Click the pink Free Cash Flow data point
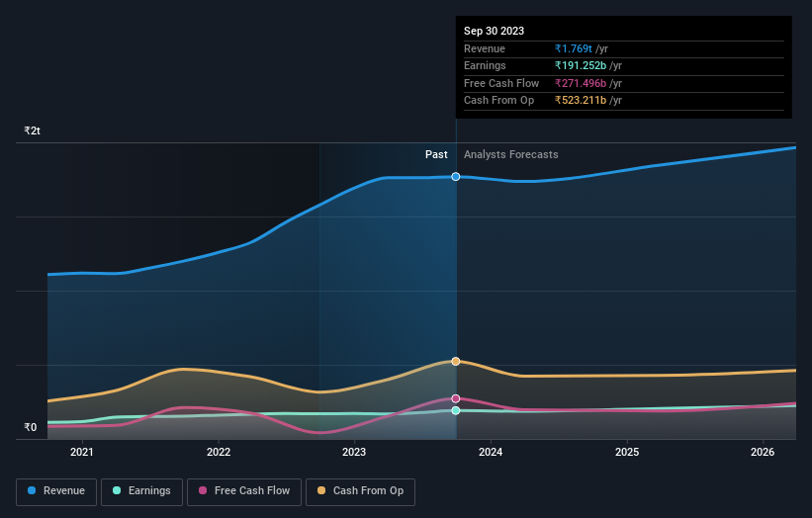 pyautogui.click(x=456, y=398)
